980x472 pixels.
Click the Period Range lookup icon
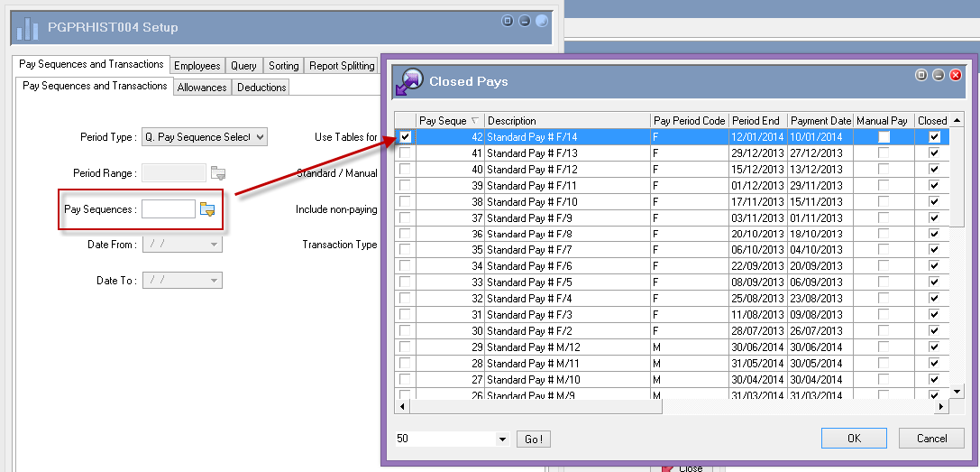click(x=218, y=173)
